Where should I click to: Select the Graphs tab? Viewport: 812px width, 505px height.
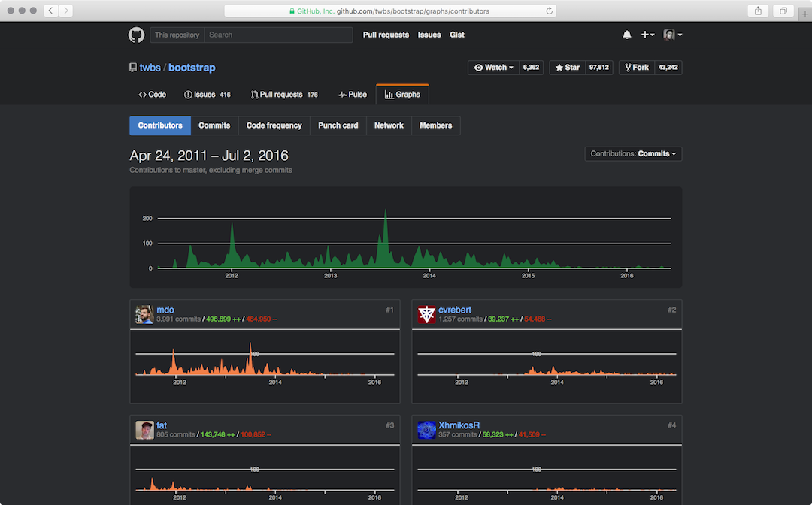[402, 95]
